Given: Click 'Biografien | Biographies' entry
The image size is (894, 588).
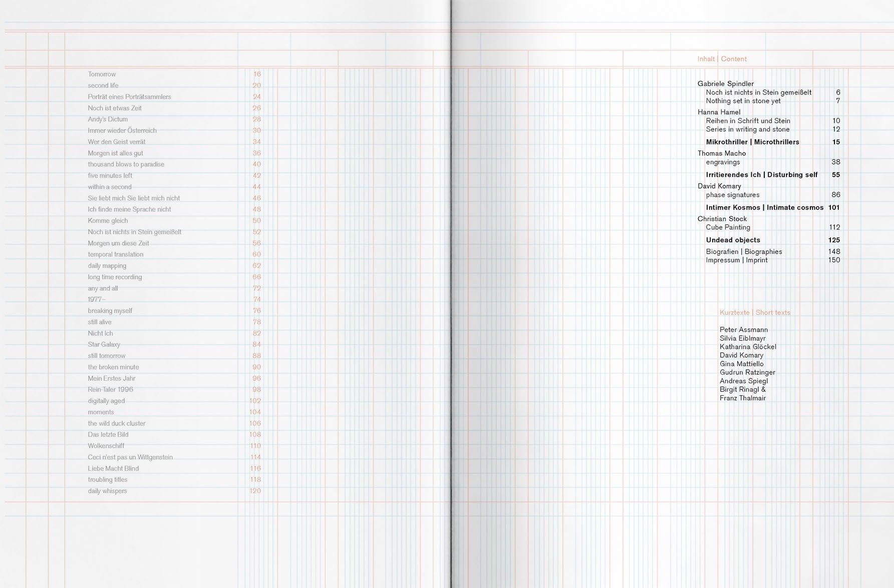Looking at the screenshot, I should (744, 252).
